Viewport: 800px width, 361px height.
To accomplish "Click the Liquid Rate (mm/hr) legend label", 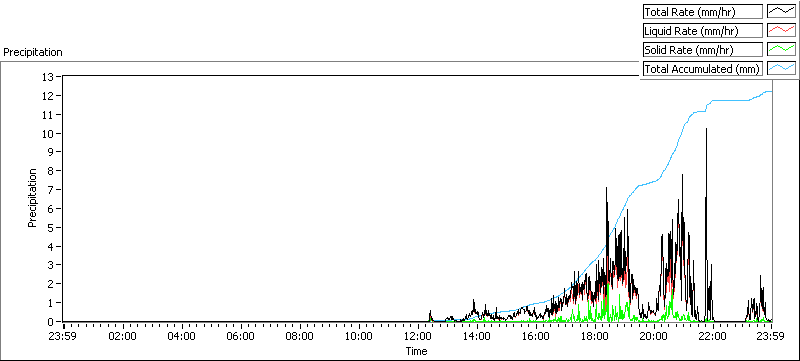I will [x=703, y=31].
